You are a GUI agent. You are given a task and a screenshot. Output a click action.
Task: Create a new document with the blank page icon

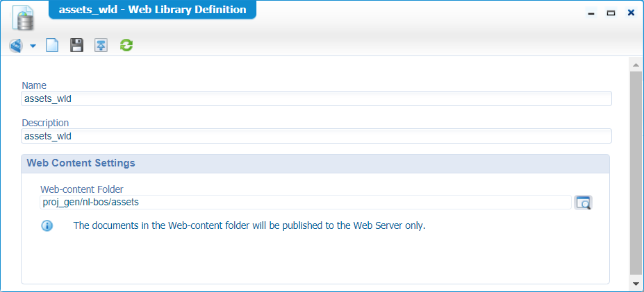52,46
